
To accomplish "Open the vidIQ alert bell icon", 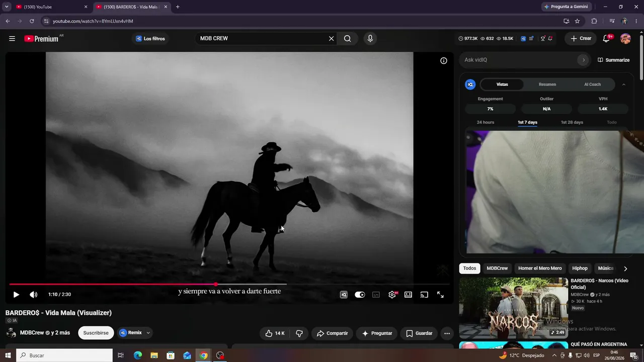I will pyautogui.click(x=550, y=39).
